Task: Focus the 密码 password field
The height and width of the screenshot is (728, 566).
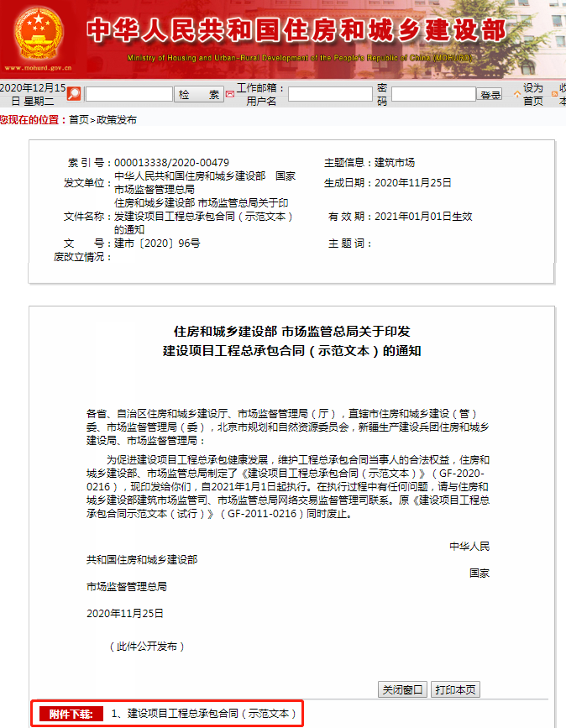Action: (433, 94)
